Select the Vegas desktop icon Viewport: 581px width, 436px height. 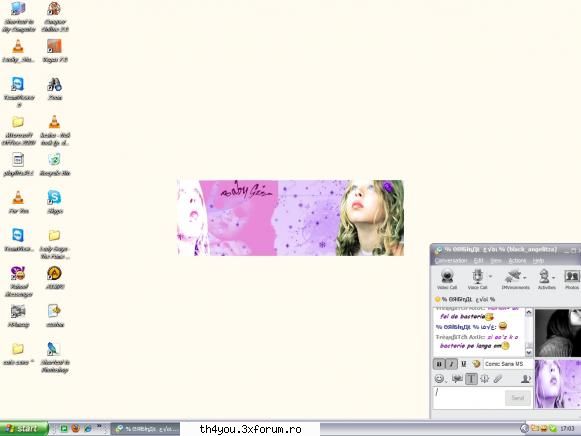click(54, 51)
